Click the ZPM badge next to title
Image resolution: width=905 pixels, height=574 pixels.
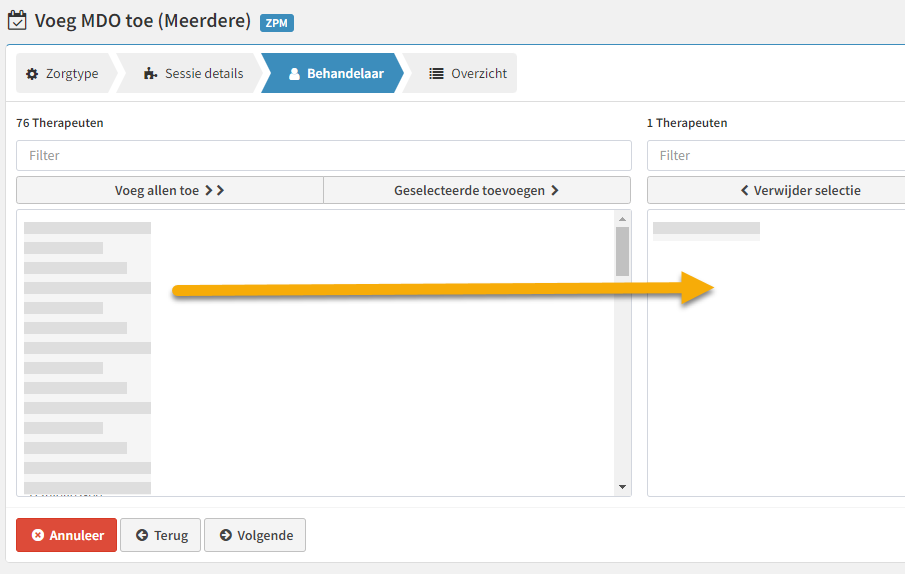click(277, 23)
